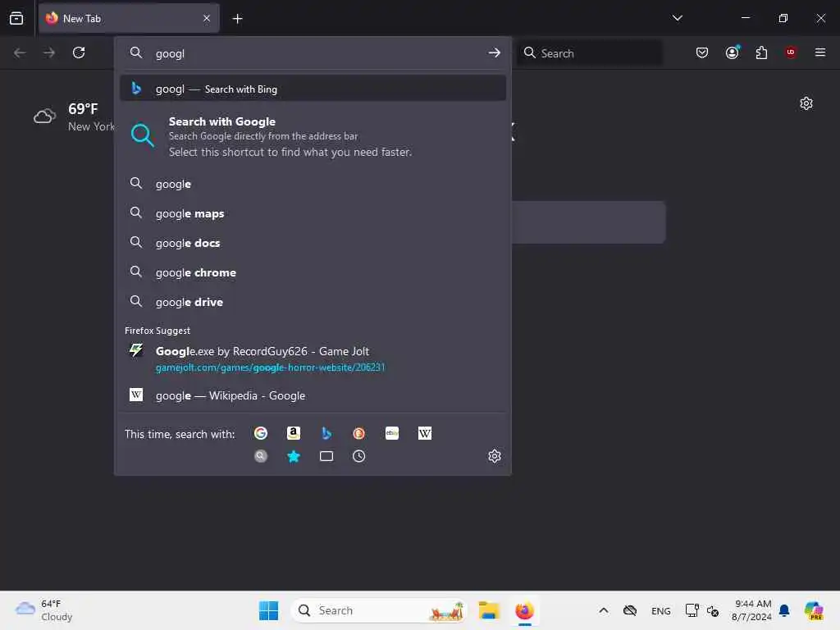Screen dimensions: 840x630
Task: Select 'google' search suggestion
Action: coord(313,184)
